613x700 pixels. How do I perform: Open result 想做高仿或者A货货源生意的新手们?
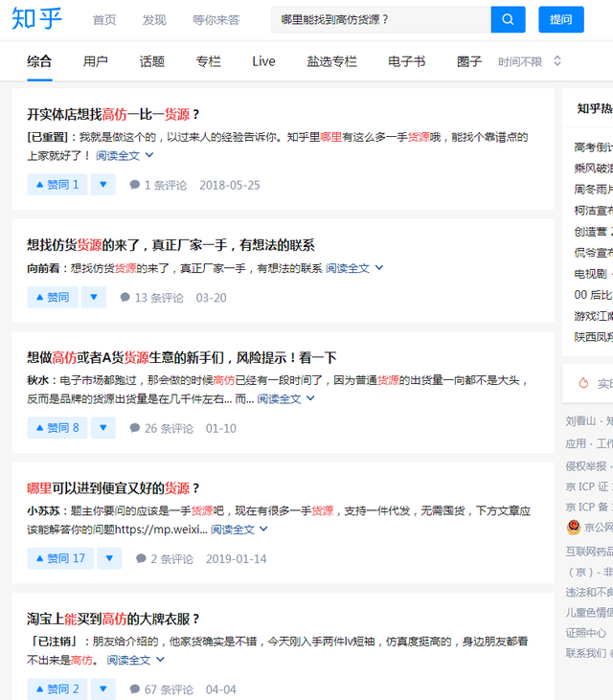click(x=182, y=358)
